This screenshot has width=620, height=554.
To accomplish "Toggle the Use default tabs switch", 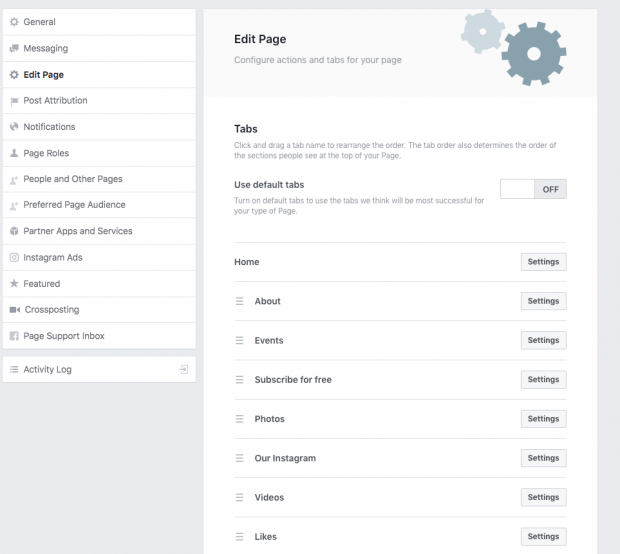I will [533, 189].
